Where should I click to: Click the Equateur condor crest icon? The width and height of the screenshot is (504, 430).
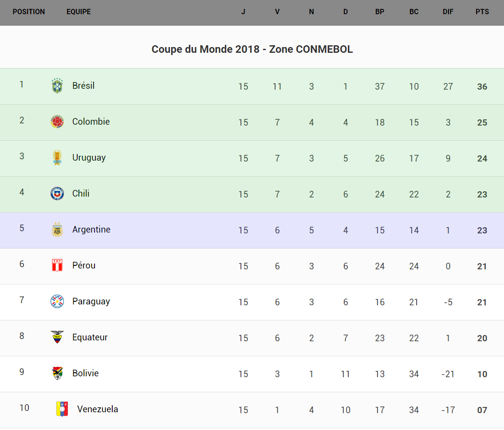click(x=57, y=337)
